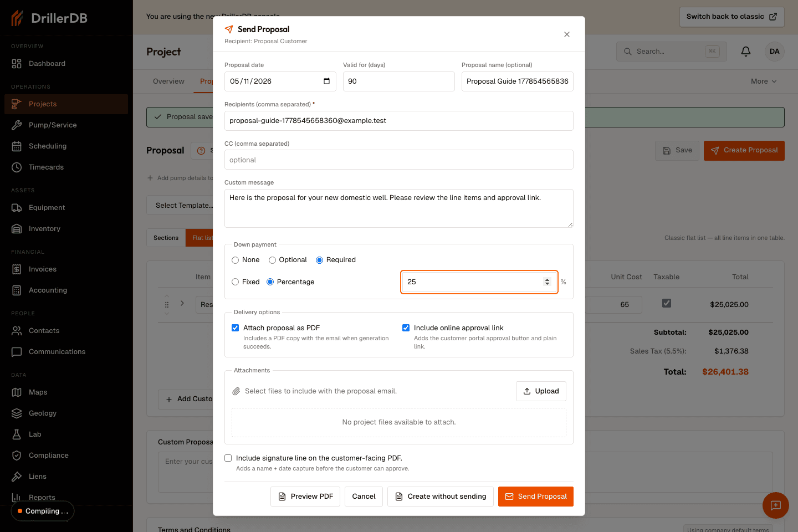Open the Scheduling calendar icon
The height and width of the screenshot is (532, 798).
17,146
